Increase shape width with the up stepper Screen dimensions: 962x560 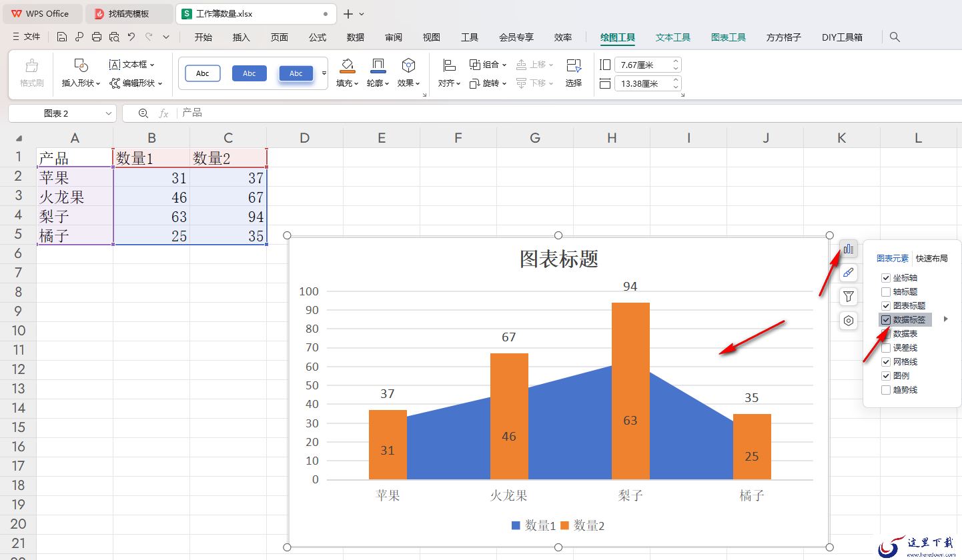point(676,80)
